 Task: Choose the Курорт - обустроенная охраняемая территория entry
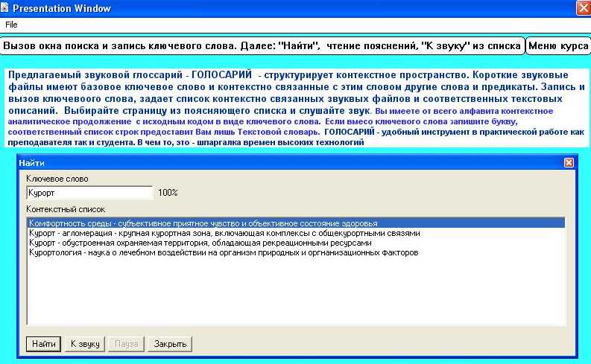(x=199, y=243)
